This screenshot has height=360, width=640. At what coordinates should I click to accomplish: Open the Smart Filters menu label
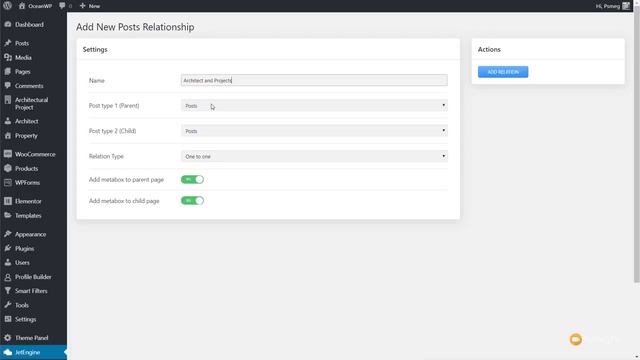point(31,291)
